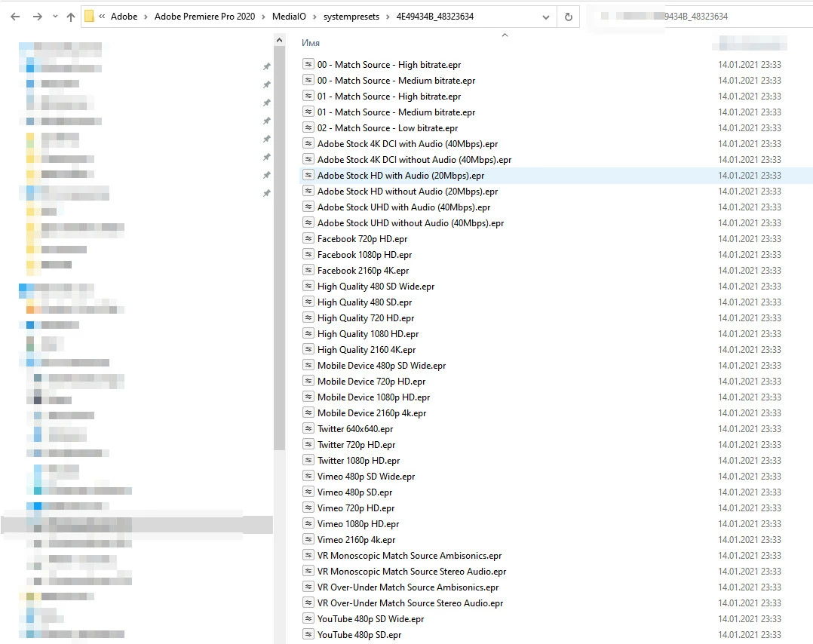The width and height of the screenshot is (813, 644).
Task: Refresh the folder view
Action: [569, 17]
